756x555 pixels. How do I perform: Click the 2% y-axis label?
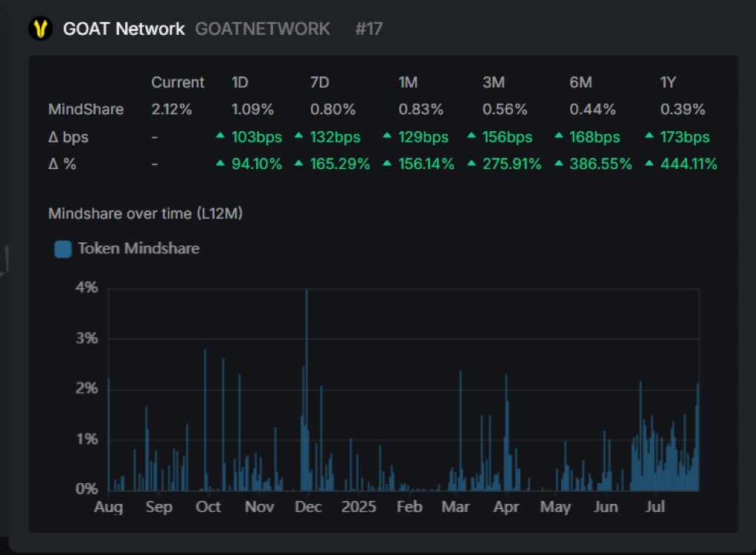point(87,388)
